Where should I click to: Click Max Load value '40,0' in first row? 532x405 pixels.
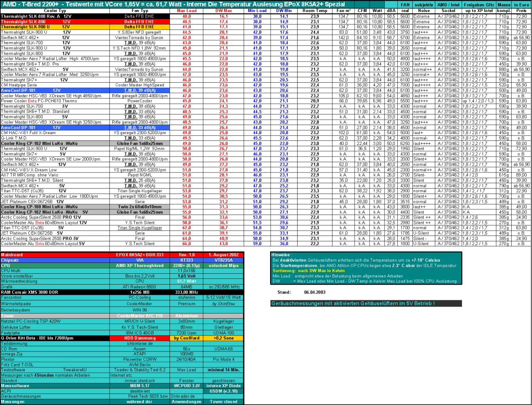(x=186, y=16)
